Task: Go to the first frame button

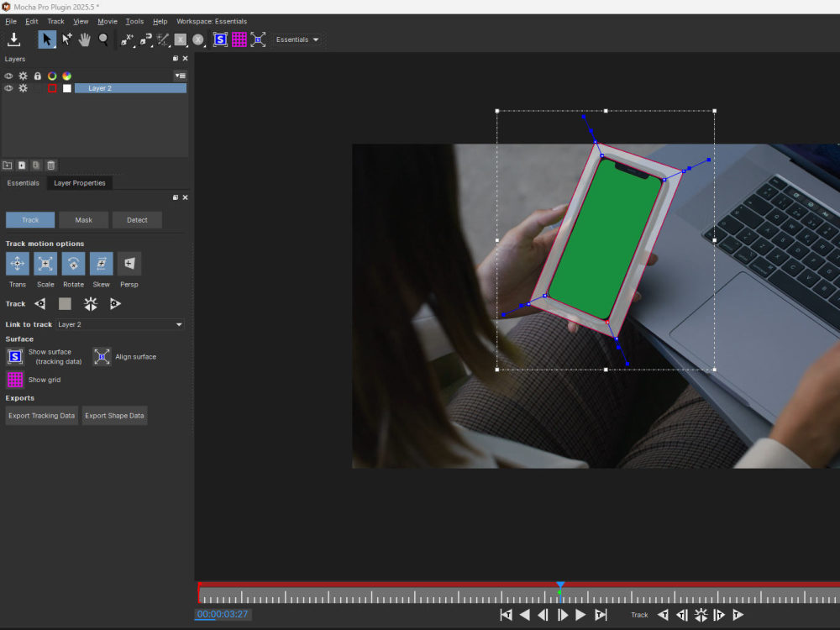Action: pos(506,615)
